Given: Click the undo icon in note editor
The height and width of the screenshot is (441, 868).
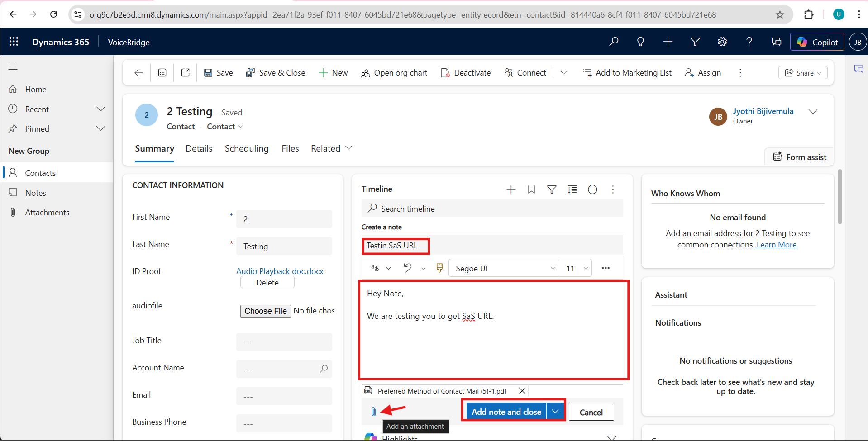Looking at the screenshot, I should (407, 268).
